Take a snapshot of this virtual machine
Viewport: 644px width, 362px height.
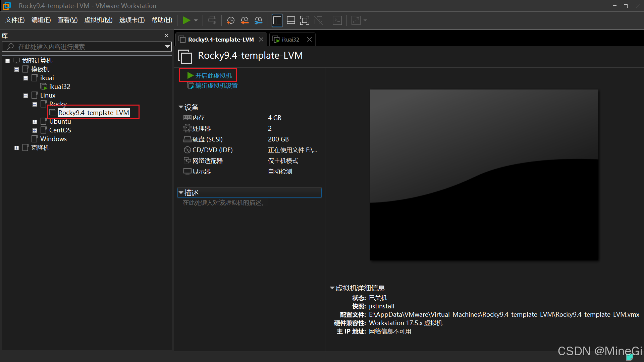click(x=230, y=20)
